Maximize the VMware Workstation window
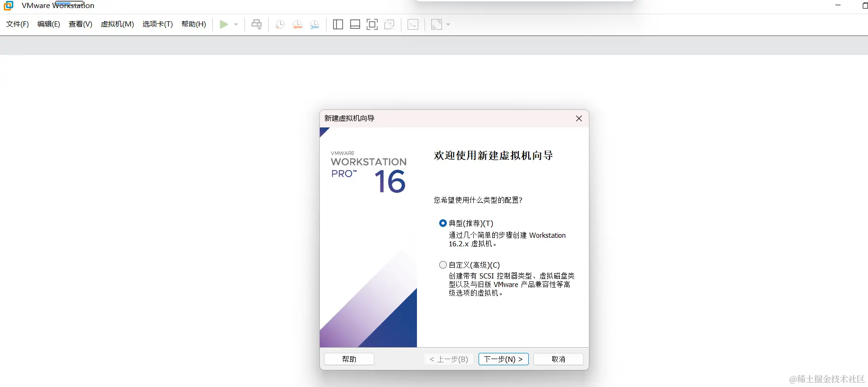The image size is (868, 387). (865, 5)
